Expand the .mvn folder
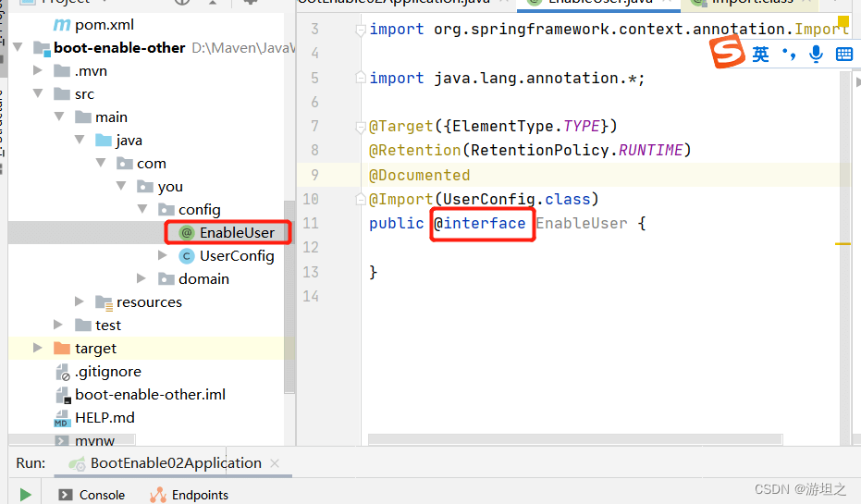 coord(38,70)
